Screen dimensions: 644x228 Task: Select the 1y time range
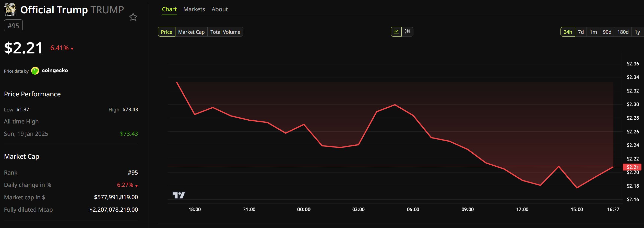637,32
